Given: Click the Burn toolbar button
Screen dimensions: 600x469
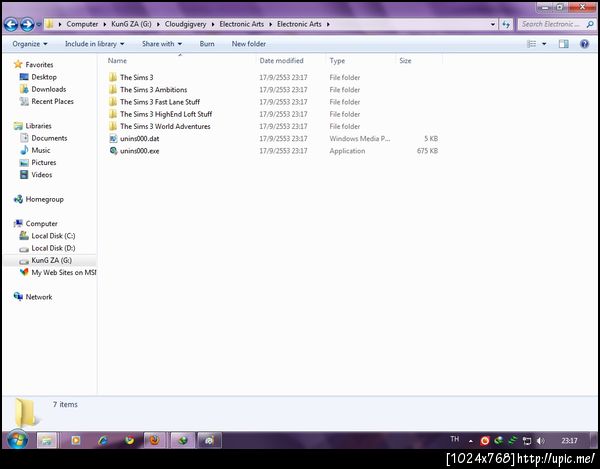Looking at the screenshot, I should coord(207,44).
